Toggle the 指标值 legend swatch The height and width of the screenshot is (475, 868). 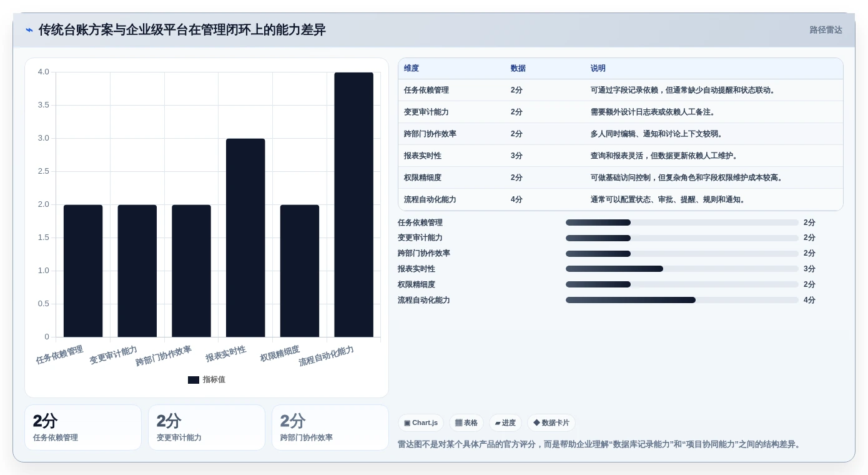tap(194, 380)
